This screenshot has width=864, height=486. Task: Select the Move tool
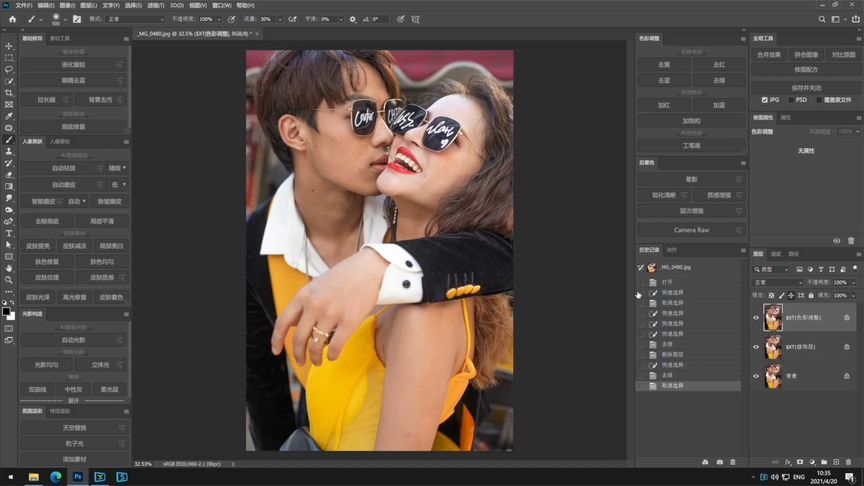[9, 46]
